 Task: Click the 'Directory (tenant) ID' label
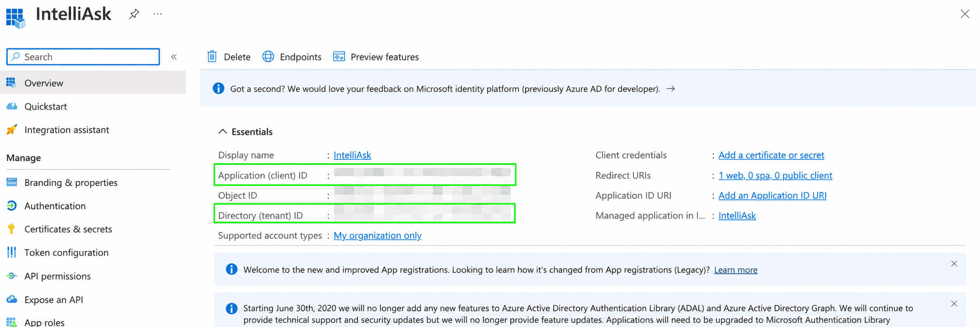coord(260,215)
